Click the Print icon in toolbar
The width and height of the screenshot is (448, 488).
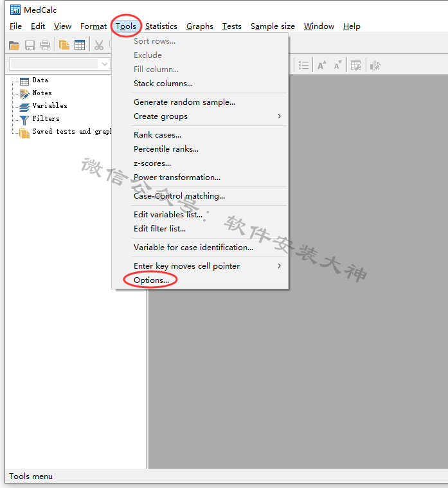point(45,46)
